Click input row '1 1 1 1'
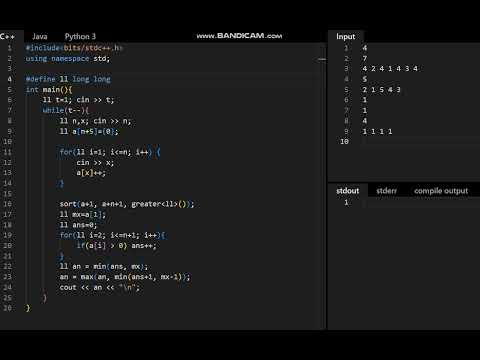The height and width of the screenshot is (360, 480). tap(377, 131)
